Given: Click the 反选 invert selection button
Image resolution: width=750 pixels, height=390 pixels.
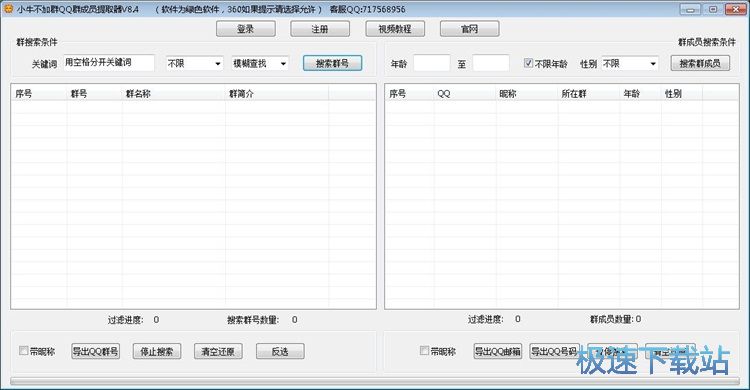Looking at the screenshot, I should point(280,351).
